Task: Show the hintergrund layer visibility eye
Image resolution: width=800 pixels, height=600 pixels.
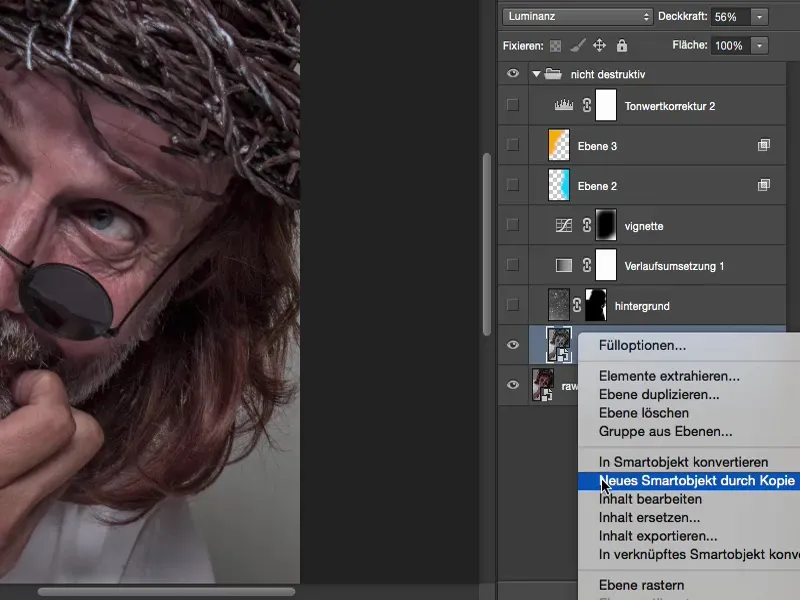Action: pos(513,305)
